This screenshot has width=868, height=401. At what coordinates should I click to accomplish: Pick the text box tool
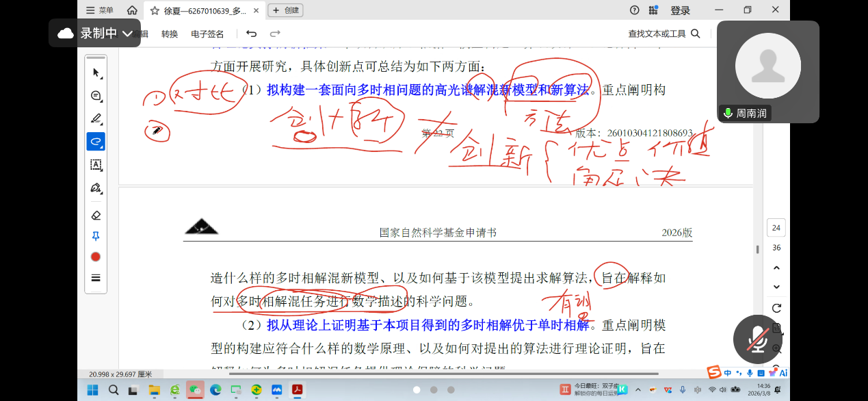click(96, 165)
